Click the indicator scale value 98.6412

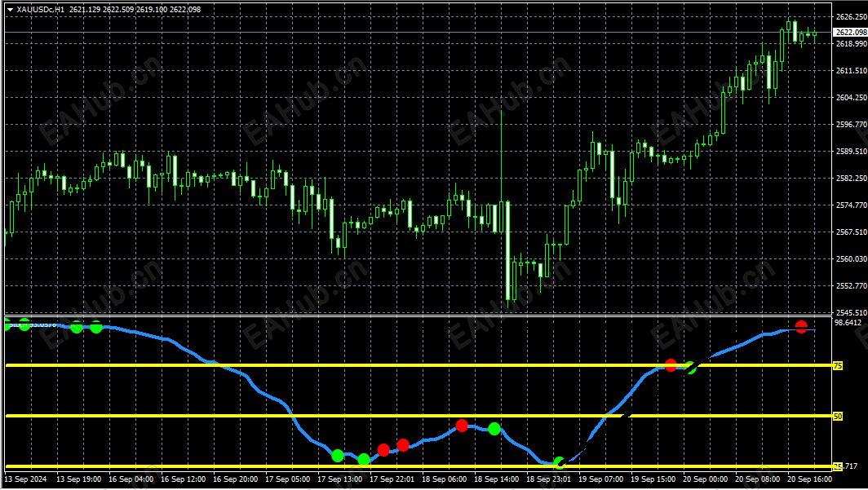tap(849, 322)
